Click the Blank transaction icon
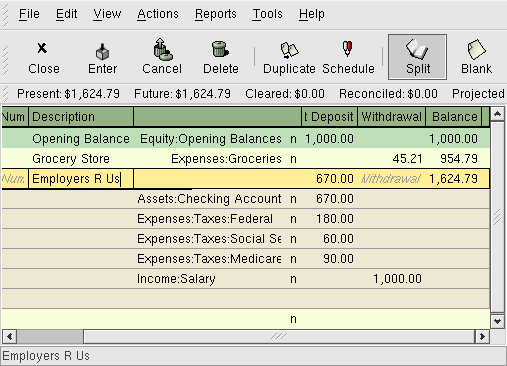This screenshot has width=507, height=366. point(476,50)
